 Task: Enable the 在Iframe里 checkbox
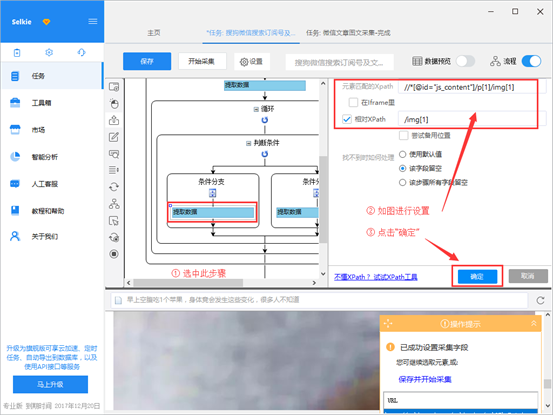click(x=353, y=102)
